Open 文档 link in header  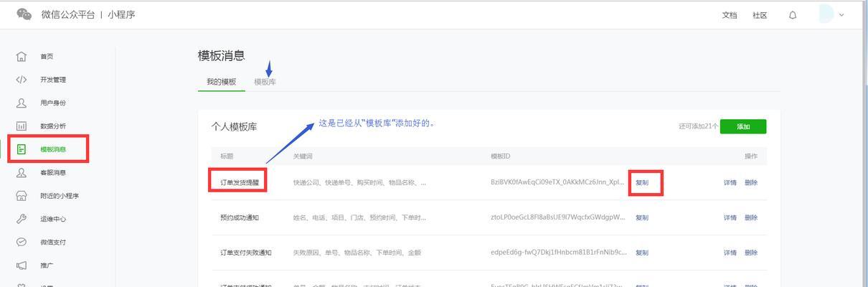click(730, 15)
